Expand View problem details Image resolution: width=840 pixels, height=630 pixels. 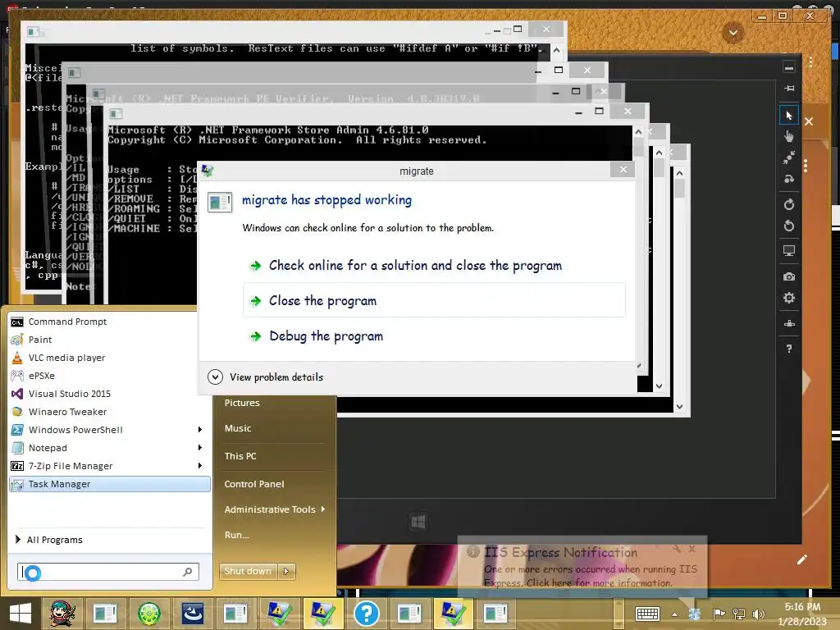click(266, 377)
